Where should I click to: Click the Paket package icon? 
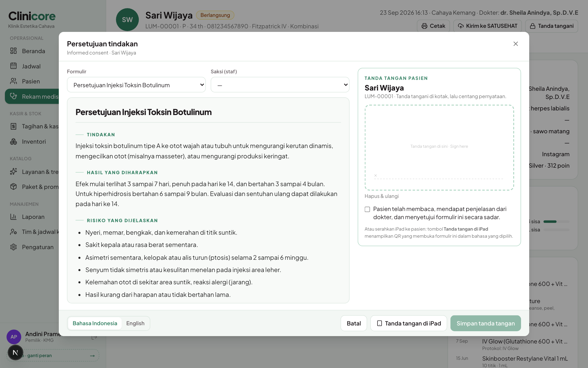pos(14,187)
